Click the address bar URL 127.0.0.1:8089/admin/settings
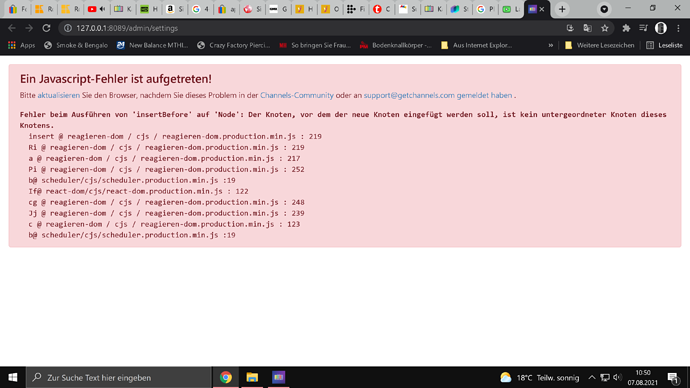Screen dimensions: 690x388 click(x=127, y=28)
